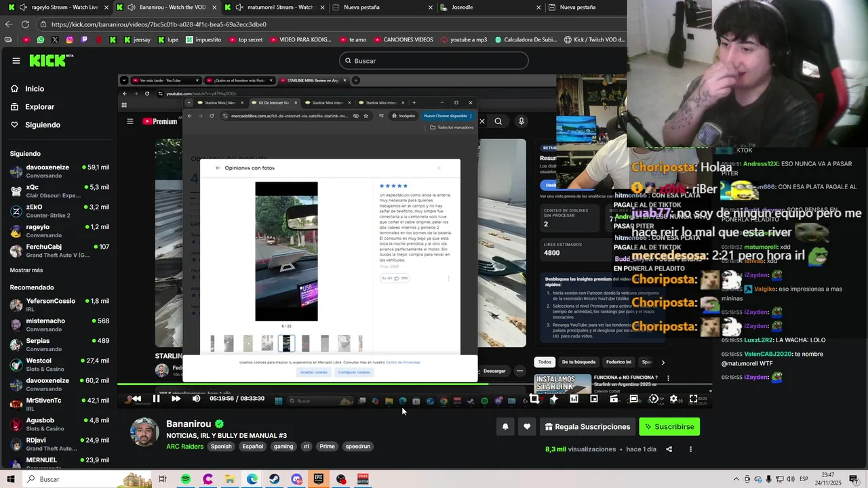Create a clip with the crop icon
The image size is (868, 488).
coord(534,399)
